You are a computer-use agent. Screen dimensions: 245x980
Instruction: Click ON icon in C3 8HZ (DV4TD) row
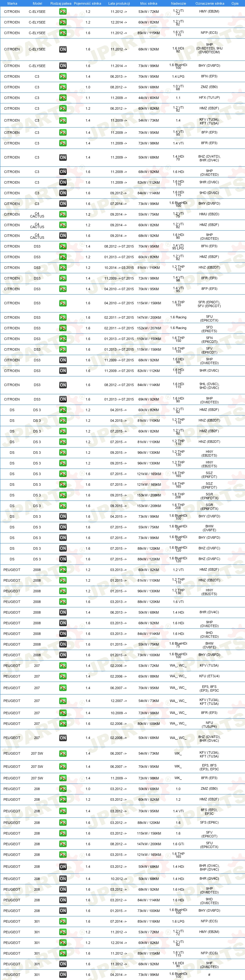[63, 158]
